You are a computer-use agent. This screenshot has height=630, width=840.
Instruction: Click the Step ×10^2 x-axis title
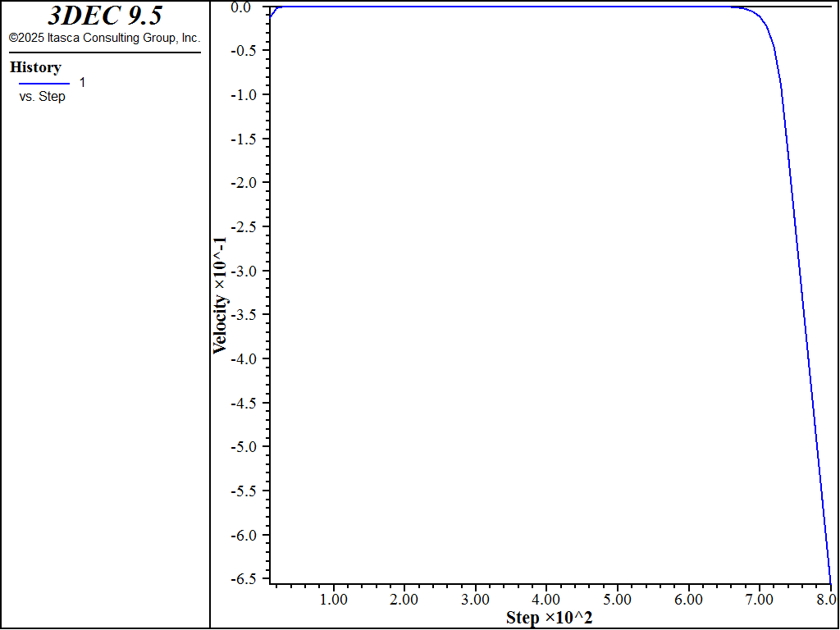[x=549, y=618]
